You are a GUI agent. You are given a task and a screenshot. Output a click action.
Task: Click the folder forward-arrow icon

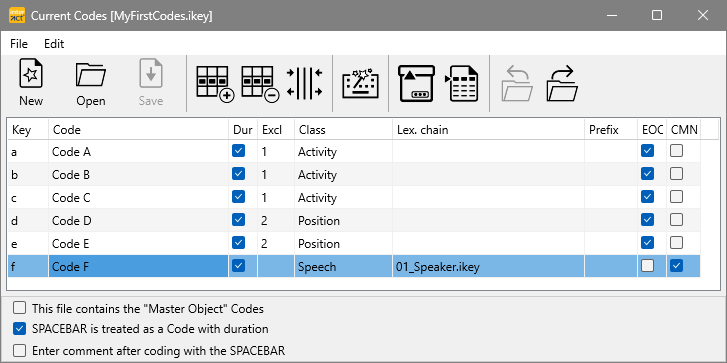point(562,83)
